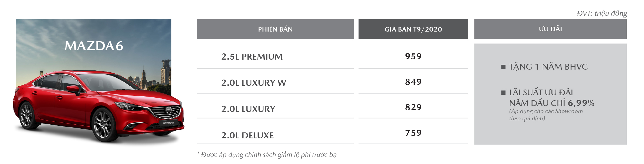The image size is (644, 164).
Task: Click the ĐVT: triệu đồng unit label
Action: point(602,13)
